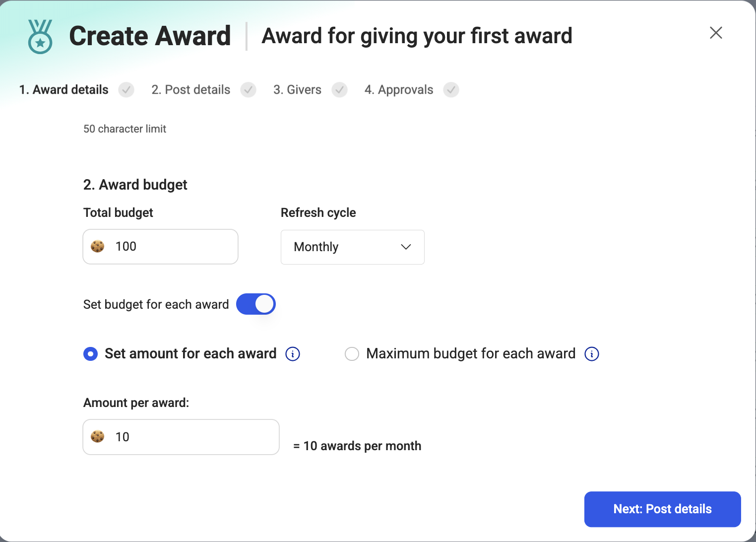The width and height of the screenshot is (756, 542).
Task: Click info icon beside Maximum budget for each award
Action: pyautogui.click(x=592, y=354)
